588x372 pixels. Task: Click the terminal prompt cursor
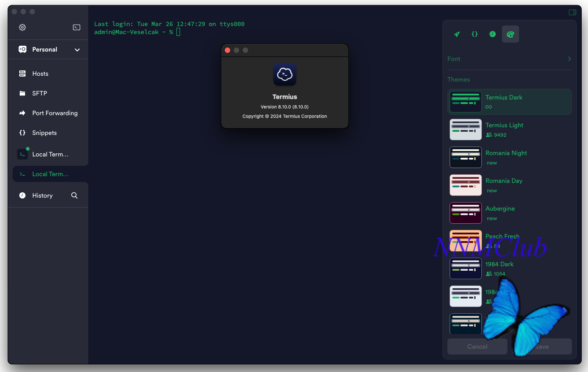tap(178, 32)
